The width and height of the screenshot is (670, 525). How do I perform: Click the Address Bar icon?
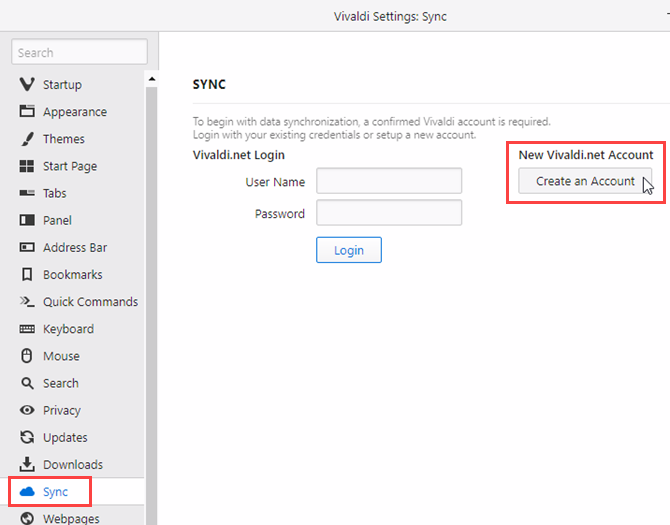[27, 247]
